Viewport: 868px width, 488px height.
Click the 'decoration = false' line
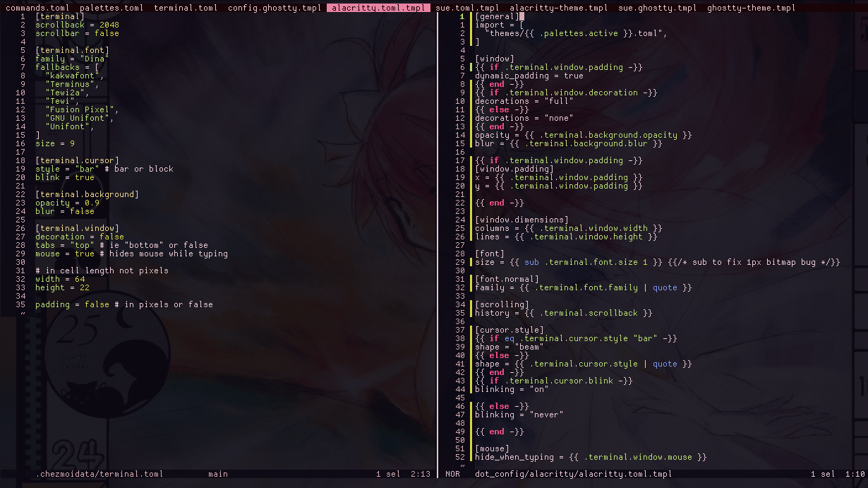point(80,237)
